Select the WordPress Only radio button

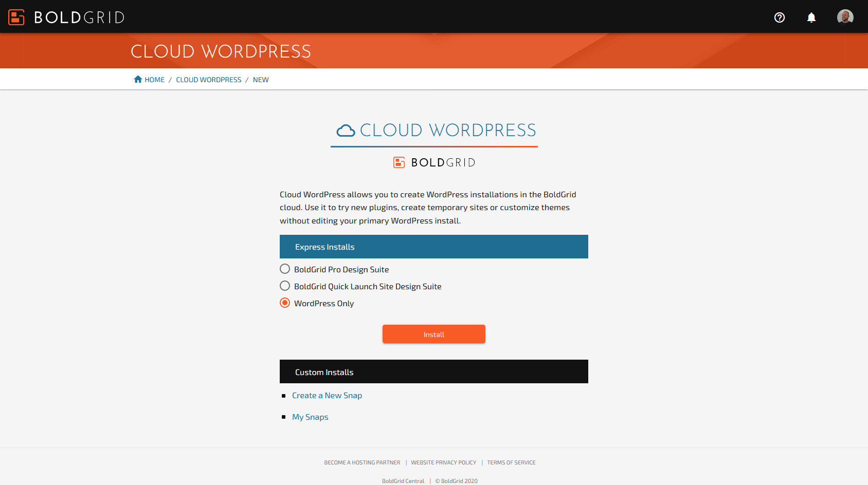click(285, 303)
